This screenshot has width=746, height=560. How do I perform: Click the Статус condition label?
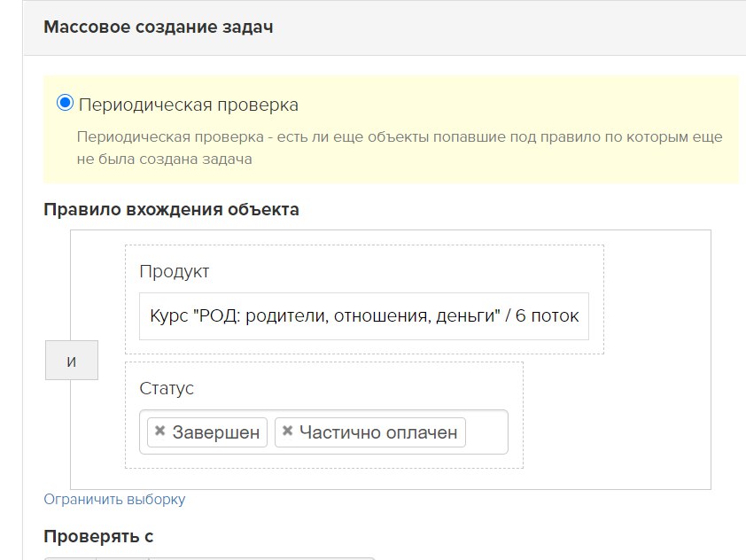click(x=167, y=388)
